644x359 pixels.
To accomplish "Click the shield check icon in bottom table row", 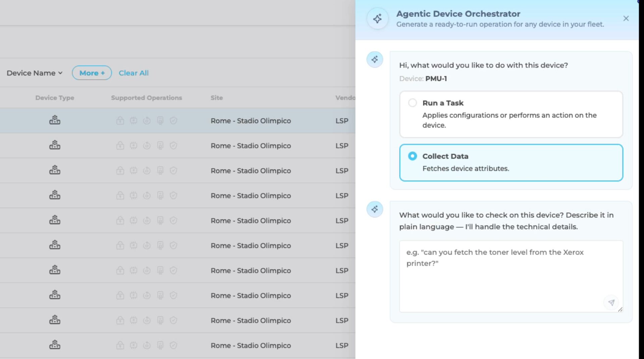I will (x=173, y=345).
